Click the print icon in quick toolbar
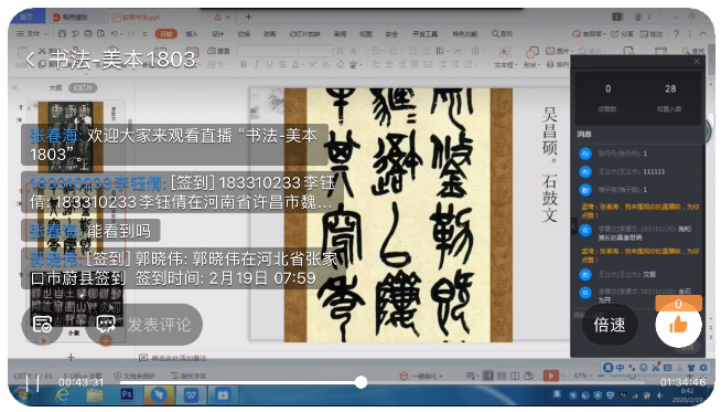722x412 pixels. pos(88,34)
